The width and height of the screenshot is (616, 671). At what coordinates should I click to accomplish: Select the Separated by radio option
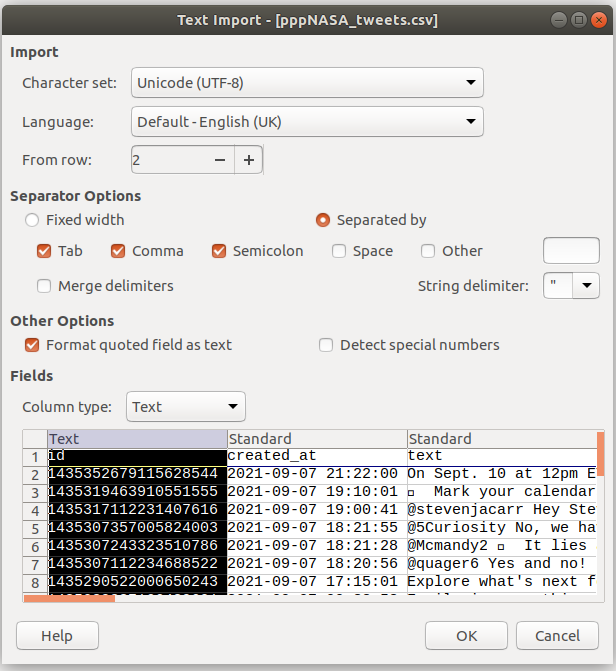[x=323, y=220]
